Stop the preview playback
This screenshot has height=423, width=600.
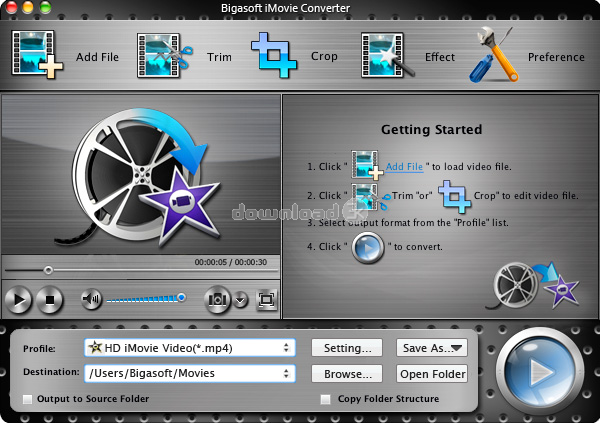(49, 299)
